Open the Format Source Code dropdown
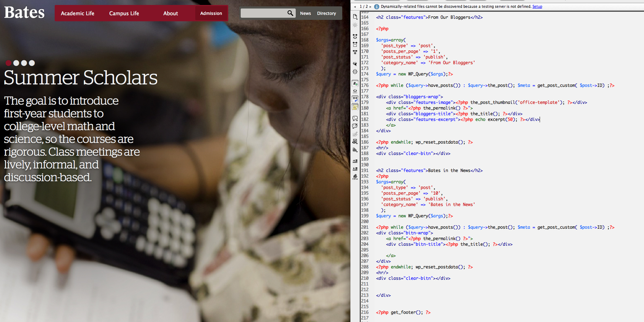This screenshot has height=322, width=644. click(x=355, y=177)
